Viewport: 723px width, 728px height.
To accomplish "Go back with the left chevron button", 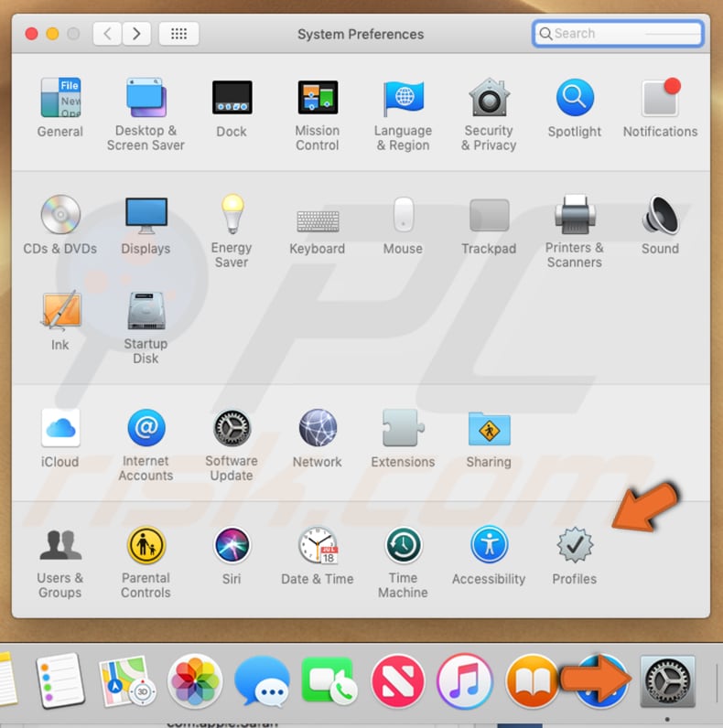I will click(107, 34).
